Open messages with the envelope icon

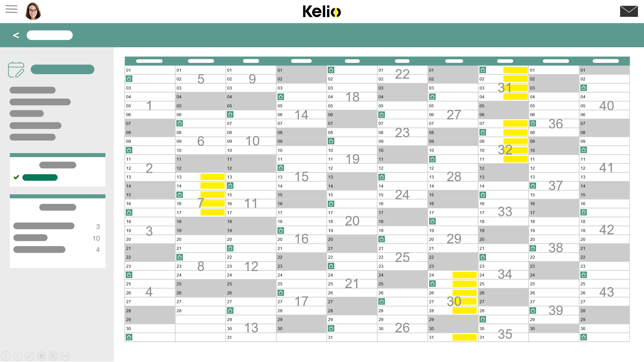click(629, 11)
